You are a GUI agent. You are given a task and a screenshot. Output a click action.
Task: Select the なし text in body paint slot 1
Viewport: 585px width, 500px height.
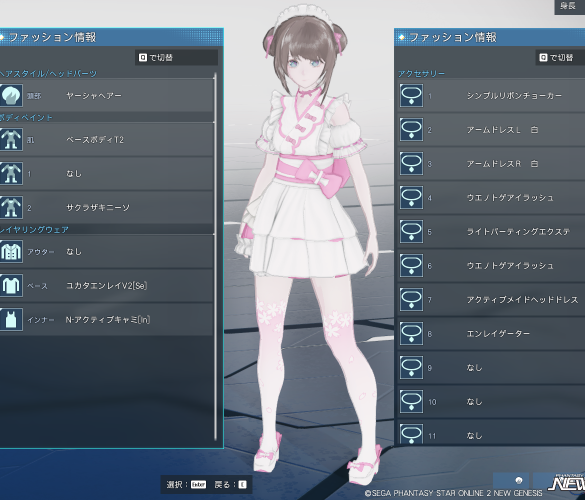point(73,174)
